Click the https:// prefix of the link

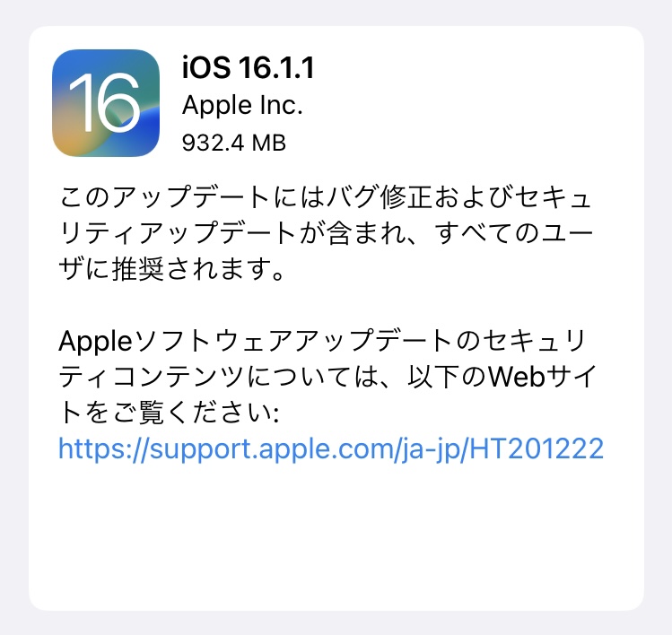(x=104, y=448)
